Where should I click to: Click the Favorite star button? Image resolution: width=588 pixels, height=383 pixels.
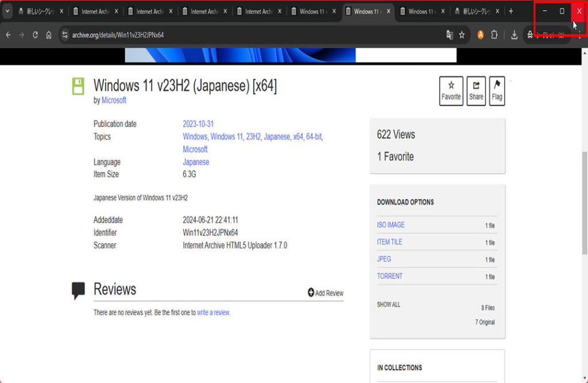tap(451, 91)
